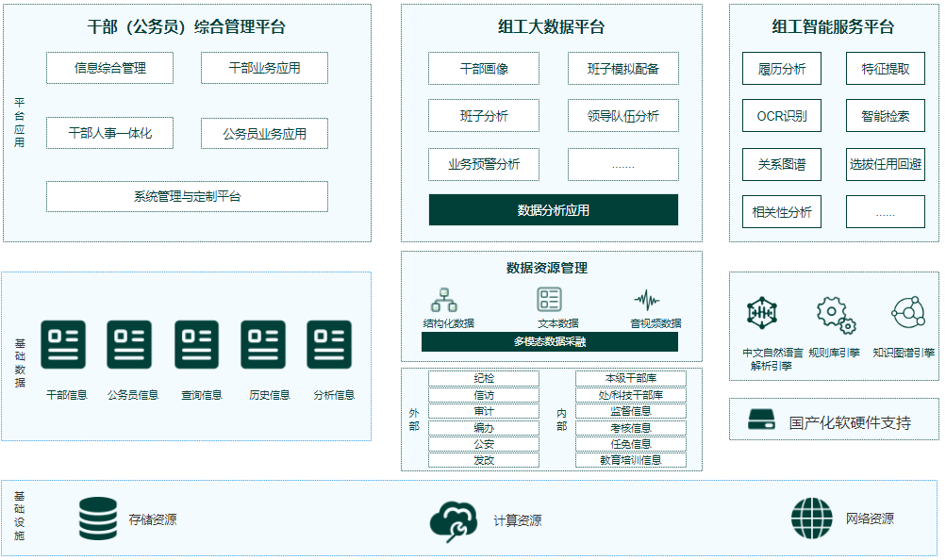This screenshot has height=560, width=946.
Task: Select the 干部画像 module
Action: coord(484,69)
